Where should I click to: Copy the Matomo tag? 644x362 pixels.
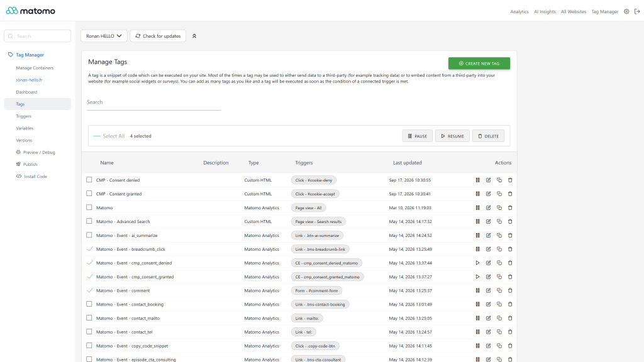click(499, 207)
